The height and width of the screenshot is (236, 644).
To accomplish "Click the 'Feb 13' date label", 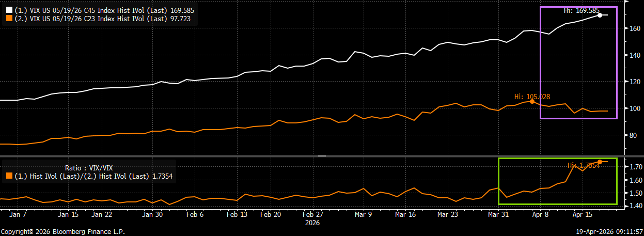I will pyautogui.click(x=237, y=214).
